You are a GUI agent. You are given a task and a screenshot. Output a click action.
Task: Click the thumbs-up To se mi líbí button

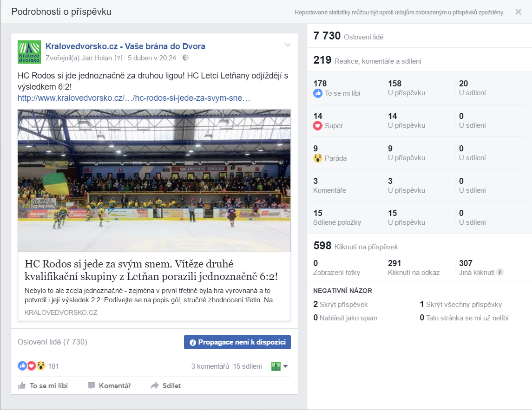coord(43,385)
